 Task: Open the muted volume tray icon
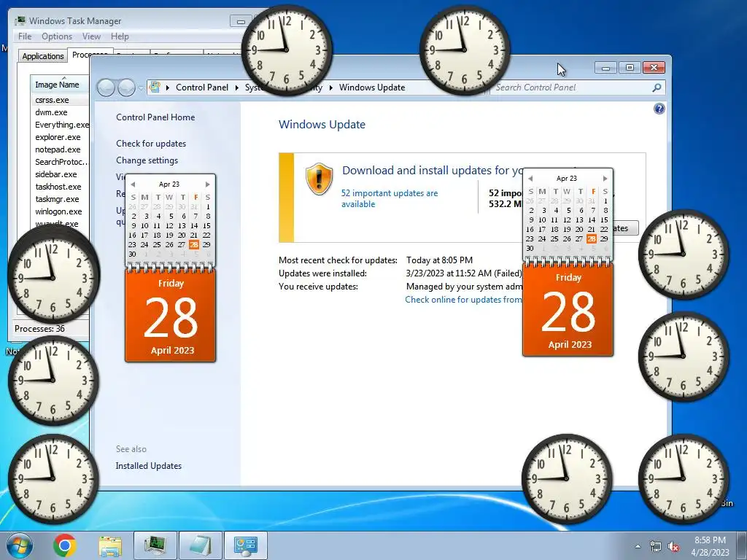coord(673,547)
